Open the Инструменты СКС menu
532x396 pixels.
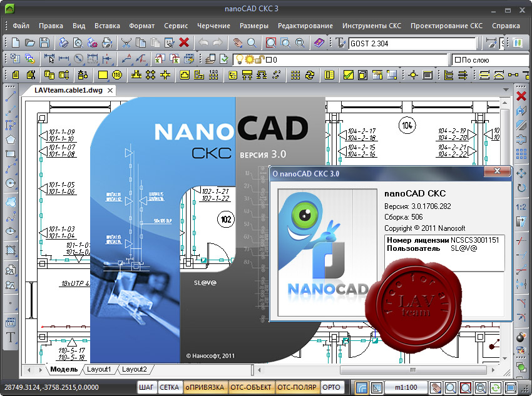click(x=372, y=26)
